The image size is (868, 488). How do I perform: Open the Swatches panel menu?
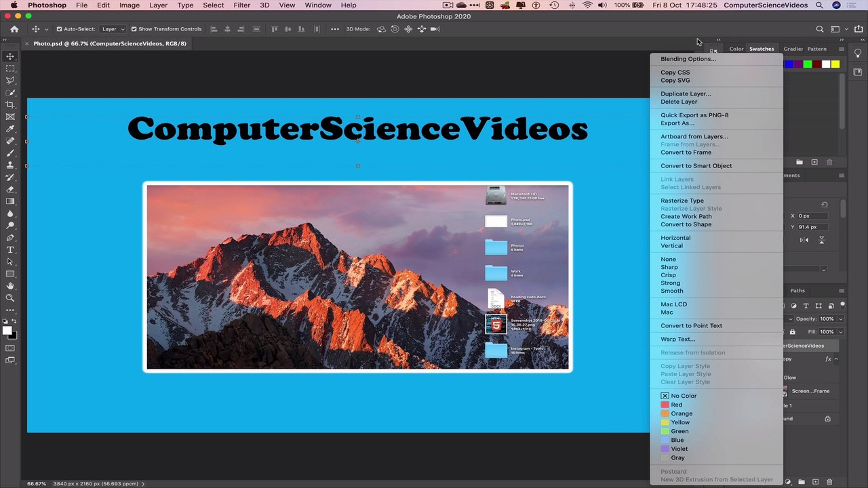pos(842,49)
